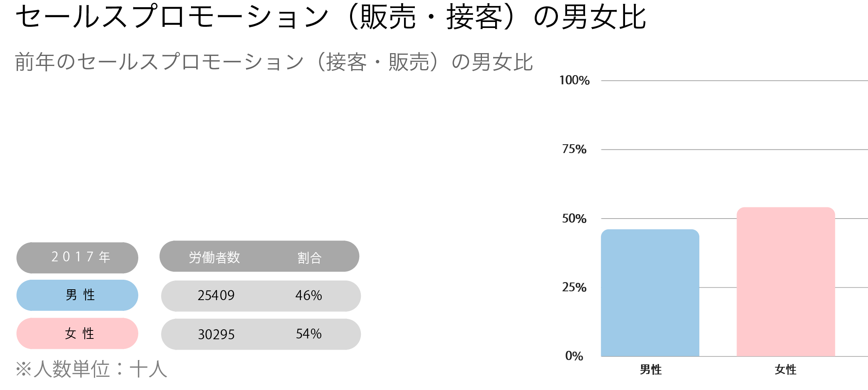Screen dimensions: 868x390
Task: Click the 女性 label under the chart
Action: click(786, 370)
